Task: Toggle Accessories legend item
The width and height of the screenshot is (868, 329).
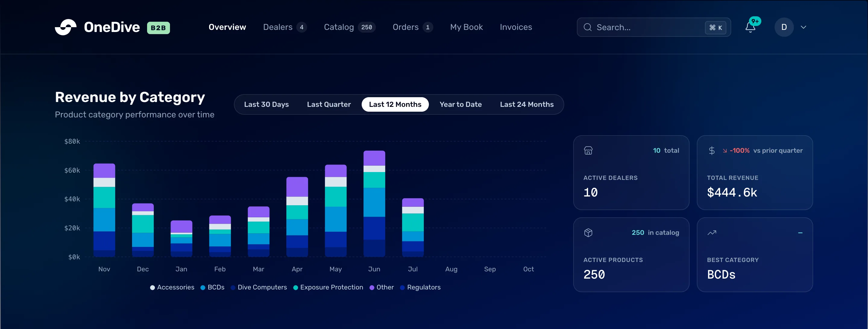Action: click(x=172, y=287)
